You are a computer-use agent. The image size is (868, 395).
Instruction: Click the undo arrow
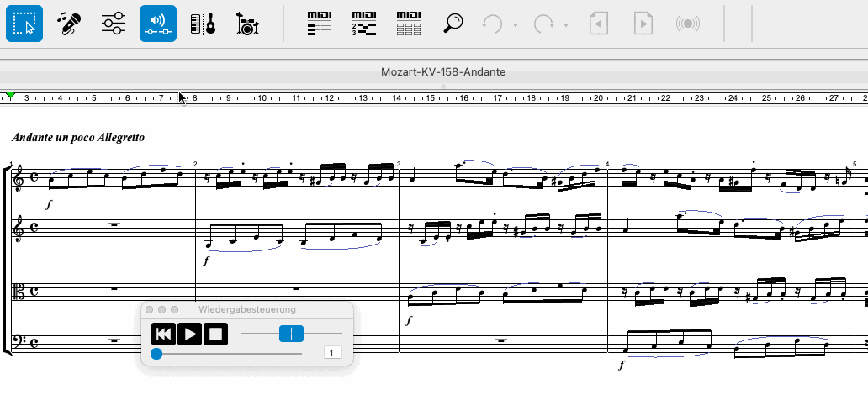coord(492,24)
